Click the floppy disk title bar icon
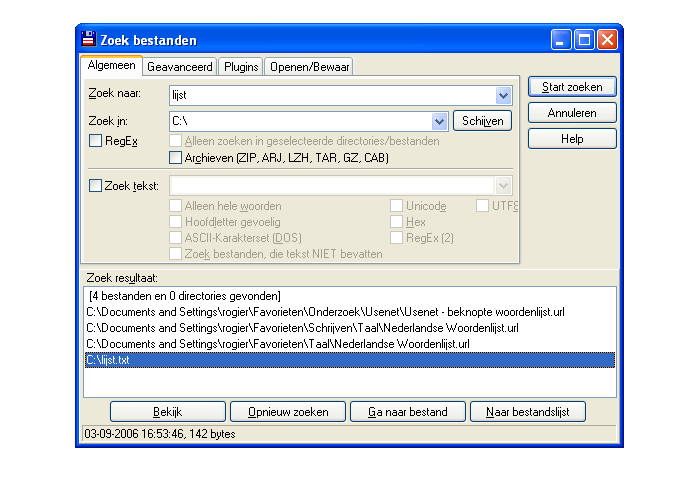The width and height of the screenshot is (700, 478). pyautogui.click(x=88, y=39)
